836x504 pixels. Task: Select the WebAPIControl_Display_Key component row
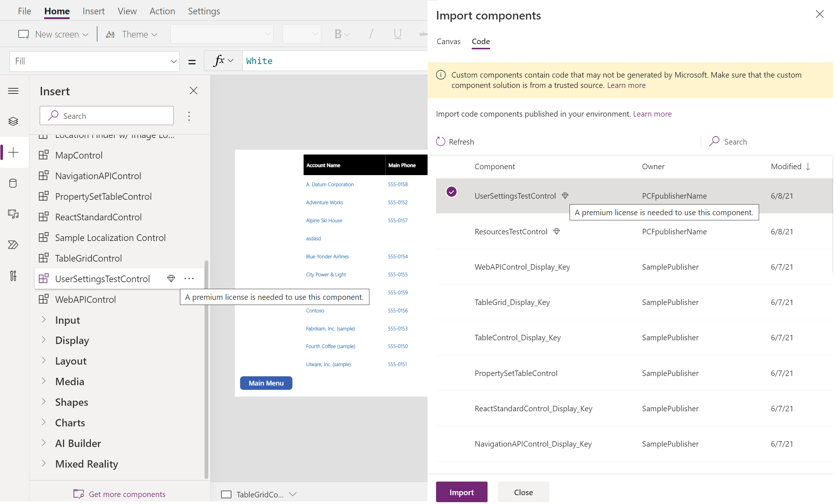coord(522,267)
